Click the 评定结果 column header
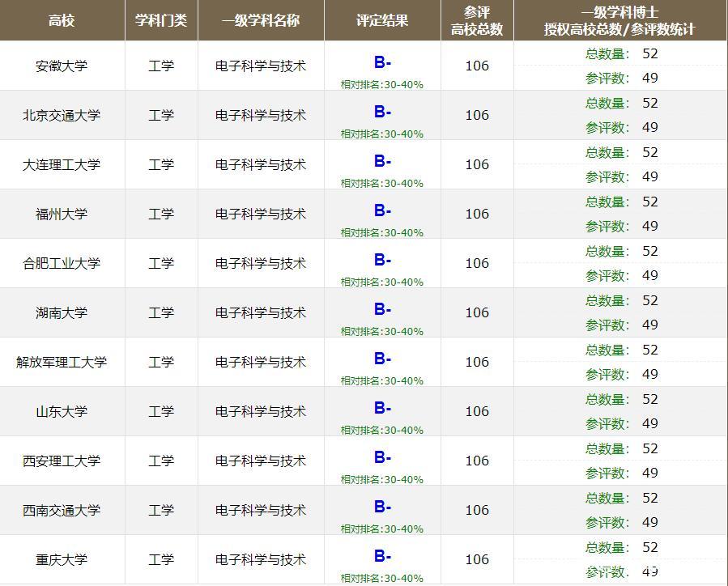Image resolution: width=728 pixels, height=586 pixels. tap(382, 20)
